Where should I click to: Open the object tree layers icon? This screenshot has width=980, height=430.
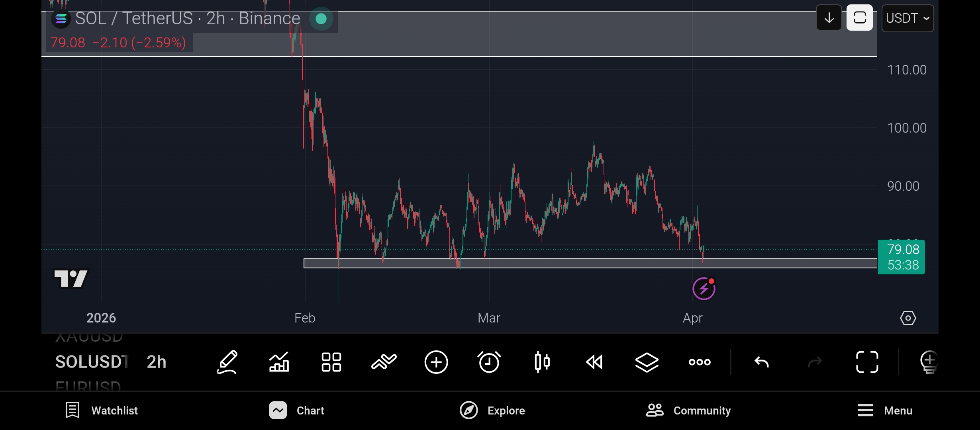(647, 362)
